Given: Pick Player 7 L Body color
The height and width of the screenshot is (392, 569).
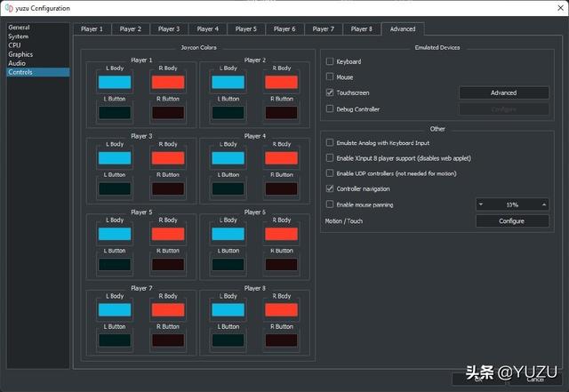Looking at the screenshot, I should pos(115,310).
